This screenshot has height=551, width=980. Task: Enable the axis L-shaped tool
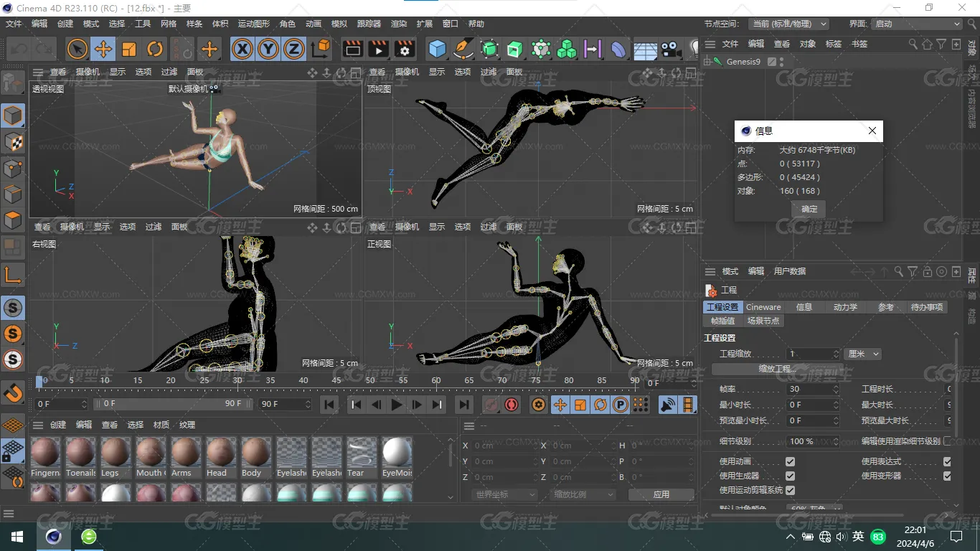[x=13, y=274]
